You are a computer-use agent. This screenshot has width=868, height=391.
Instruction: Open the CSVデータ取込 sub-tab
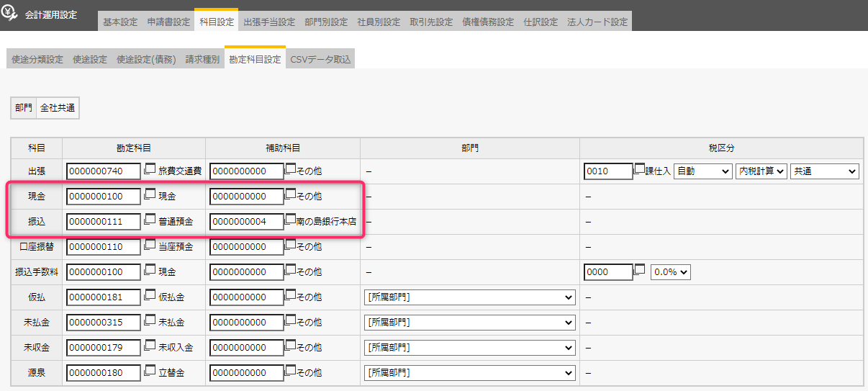point(320,60)
